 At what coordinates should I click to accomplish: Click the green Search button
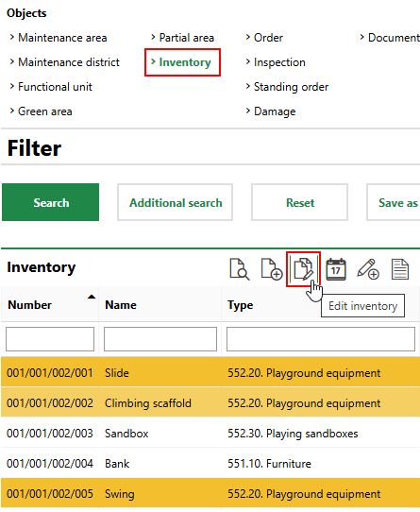coord(51,202)
